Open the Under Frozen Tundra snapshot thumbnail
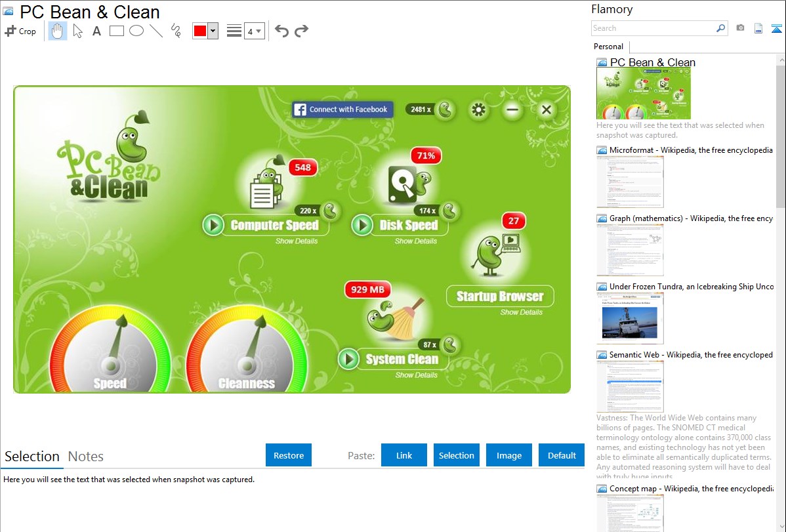The height and width of the screenshot is (532, 786). pyautogui.click(x=630, y=318)
